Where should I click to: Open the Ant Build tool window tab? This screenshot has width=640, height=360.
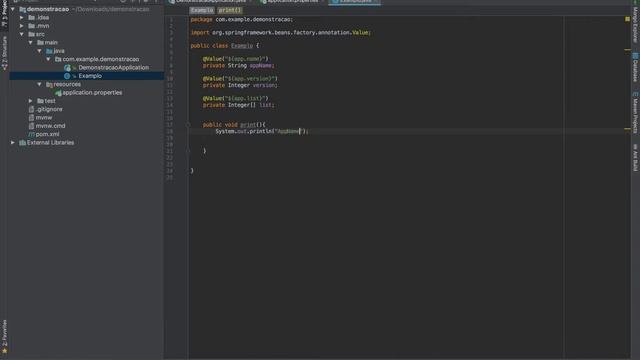coord(636,158)
